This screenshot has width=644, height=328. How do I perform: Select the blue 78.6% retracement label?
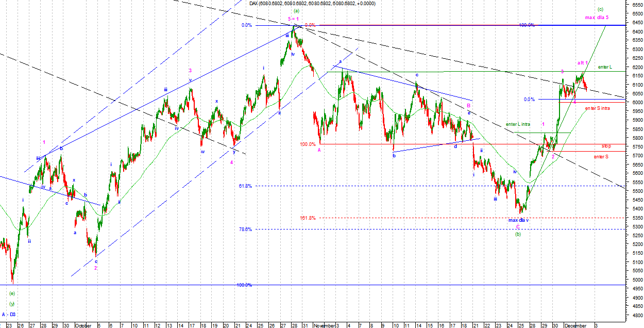point(245,229)
